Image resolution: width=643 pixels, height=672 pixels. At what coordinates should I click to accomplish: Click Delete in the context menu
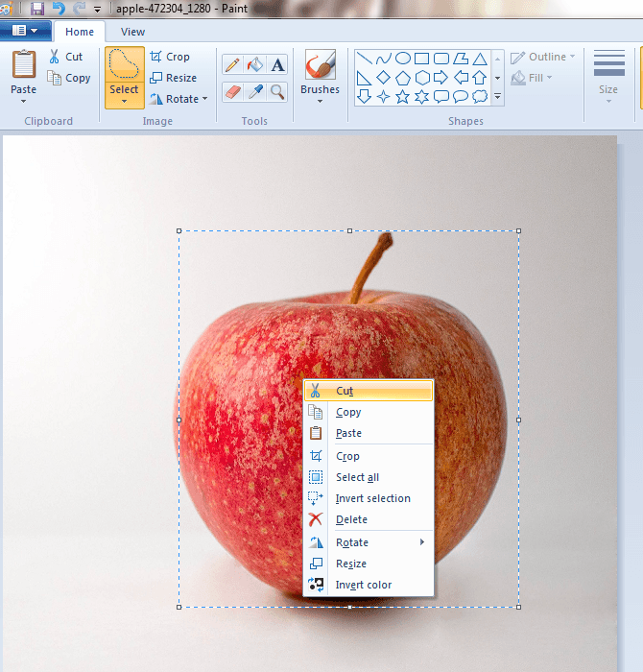point(351,520)
